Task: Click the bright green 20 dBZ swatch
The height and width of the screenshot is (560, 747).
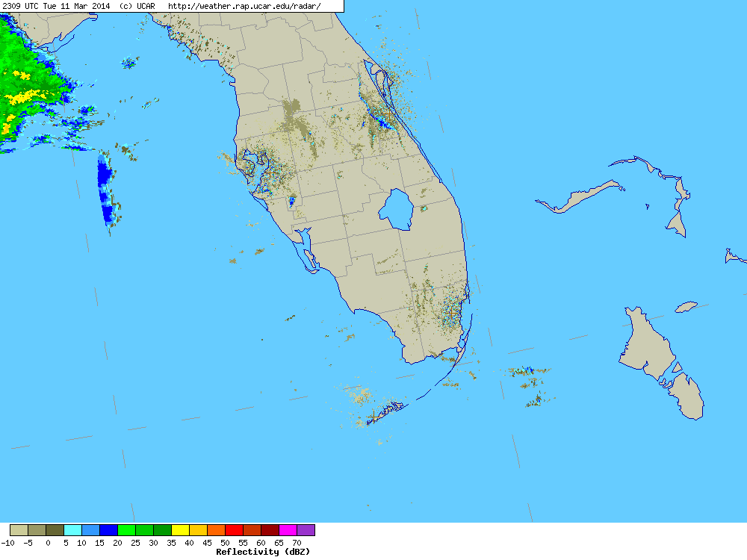Action: coord(127,530)
